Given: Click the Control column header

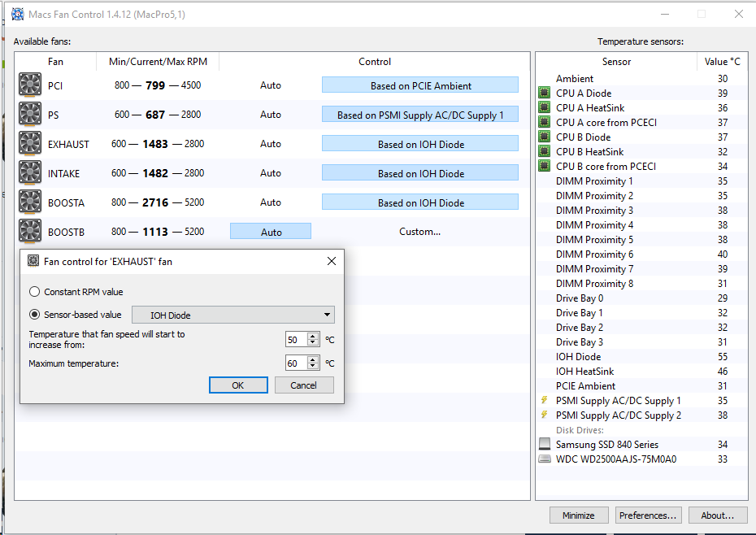Looking at the screenshot, I should (375, 61).
